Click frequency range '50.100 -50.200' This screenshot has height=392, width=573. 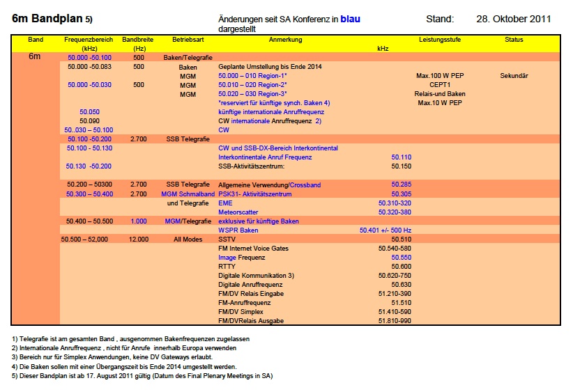pyautogui.click(x=89, y=139)
